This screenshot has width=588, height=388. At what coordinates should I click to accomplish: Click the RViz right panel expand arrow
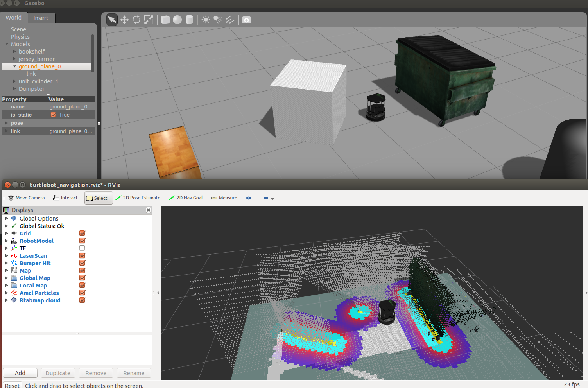(x=586, y=293)
